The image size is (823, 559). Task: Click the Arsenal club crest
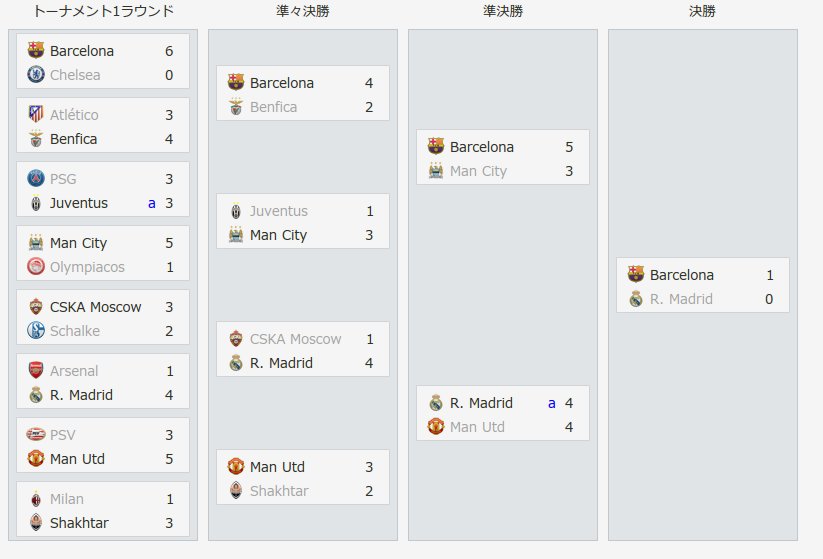[x=36, y=371]
